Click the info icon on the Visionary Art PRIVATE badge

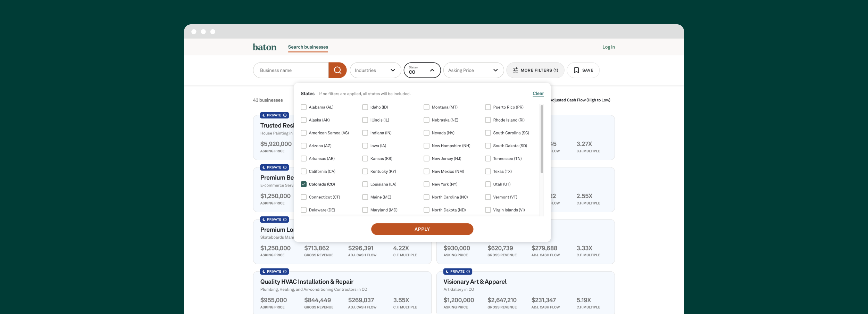tap(468, 272)
